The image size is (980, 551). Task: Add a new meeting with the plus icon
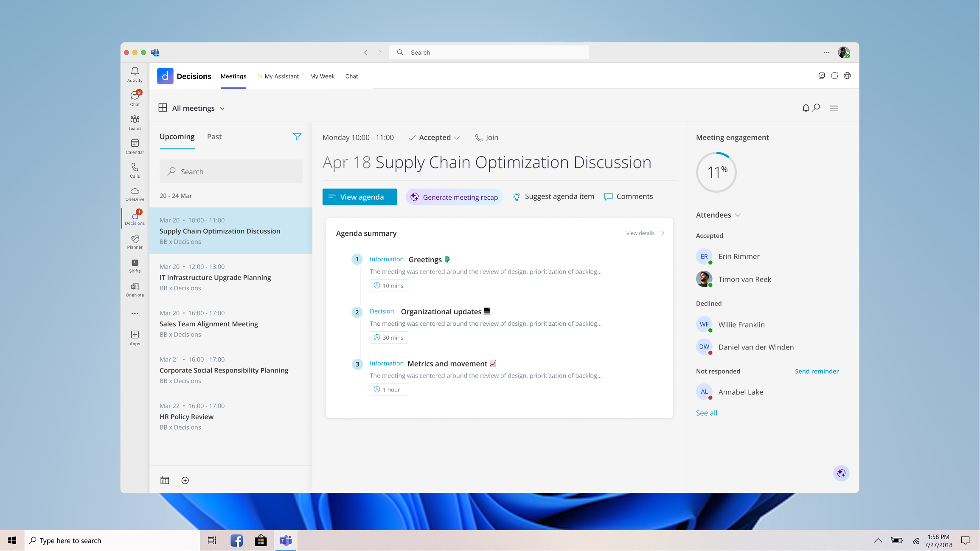185,480
